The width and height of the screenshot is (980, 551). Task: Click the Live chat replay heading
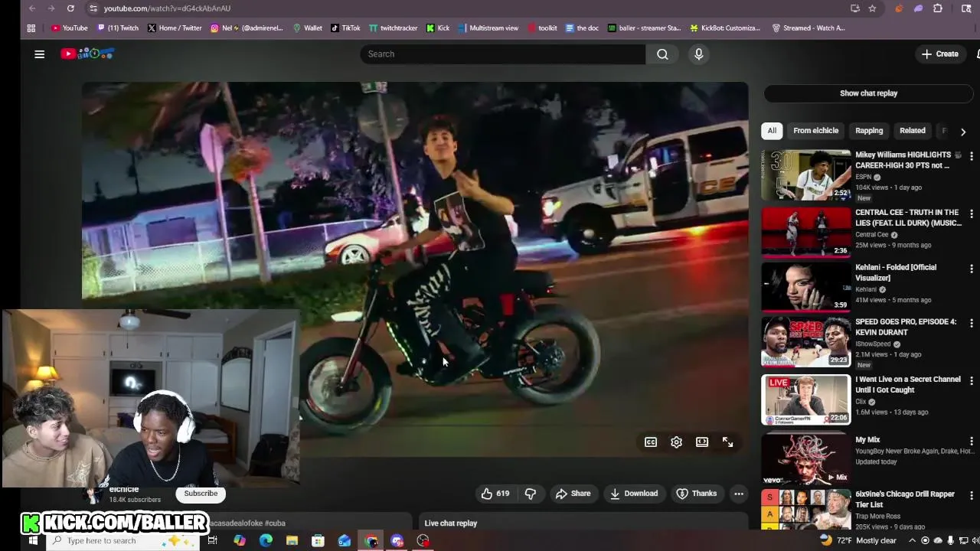[451, 523]
